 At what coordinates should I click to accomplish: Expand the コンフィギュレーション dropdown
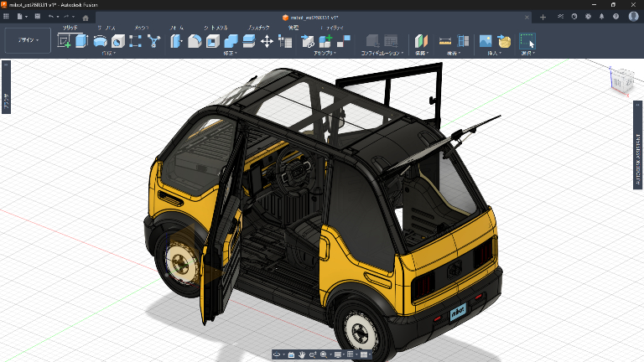pyautogui.click(x=382, y=53)
